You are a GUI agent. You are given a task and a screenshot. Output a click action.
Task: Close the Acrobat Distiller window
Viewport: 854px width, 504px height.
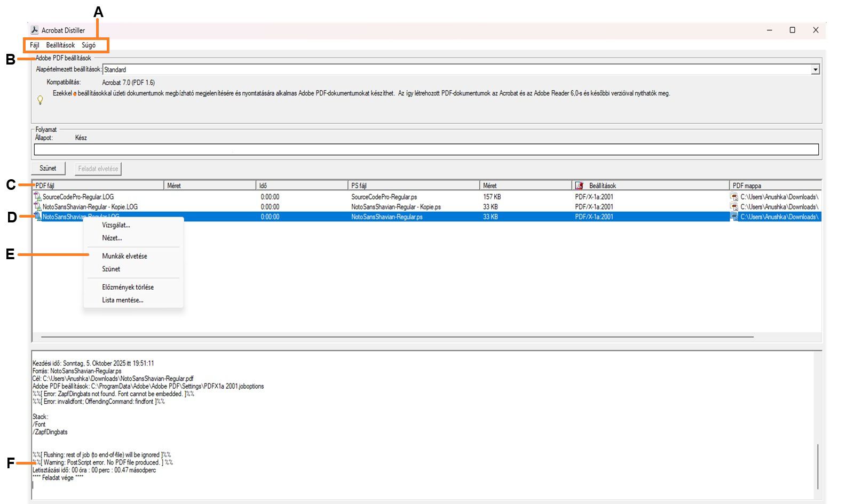click(x=816, y=30)
